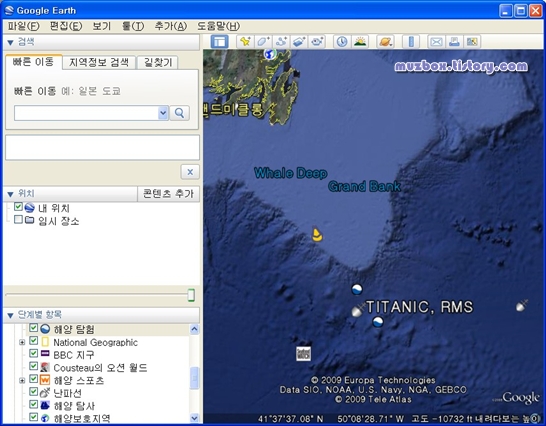Click the places opacity slider handle

[x=191, y=295]
